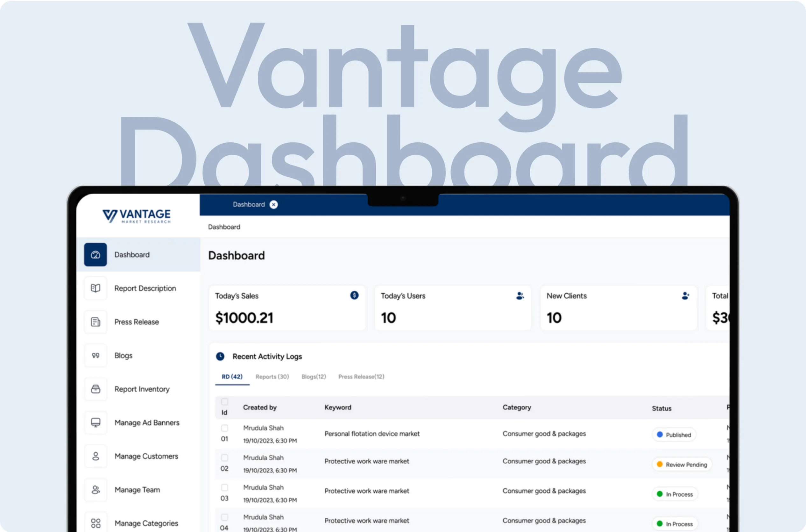The height and width of the screenshot is (532, 806).
Task: Click the Created by column header
Action: [260, 408]
